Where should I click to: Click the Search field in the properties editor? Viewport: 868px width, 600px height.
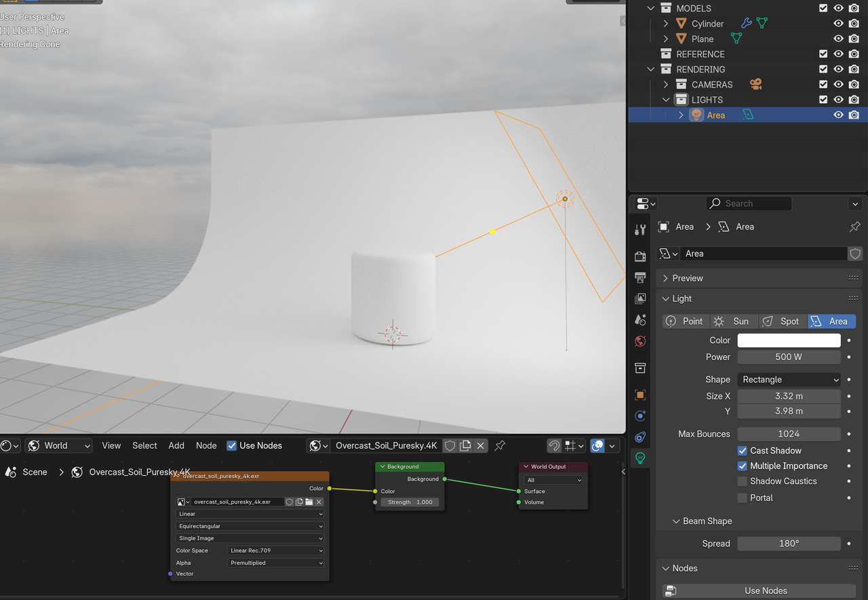click(x=749, y=203)
